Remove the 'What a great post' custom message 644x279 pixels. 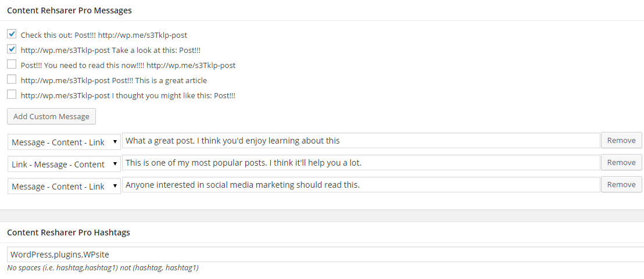[621, 140]
